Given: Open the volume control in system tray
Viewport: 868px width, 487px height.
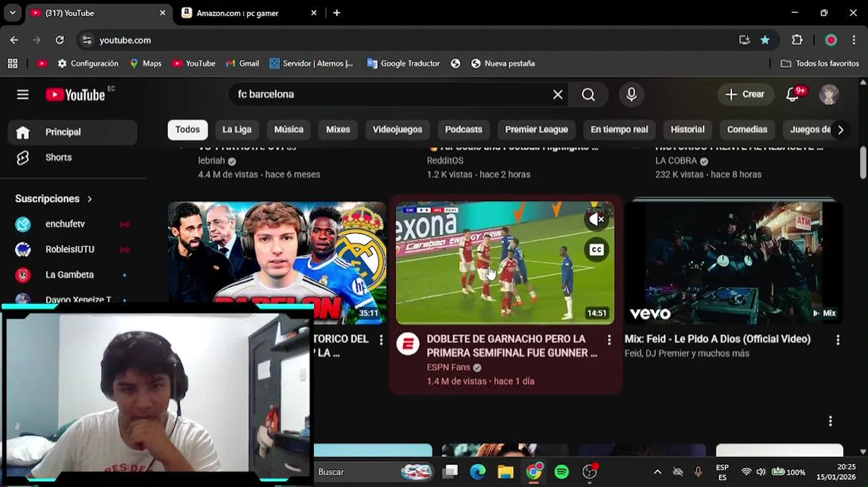Looking at the screenshot, I should (761, 471).
